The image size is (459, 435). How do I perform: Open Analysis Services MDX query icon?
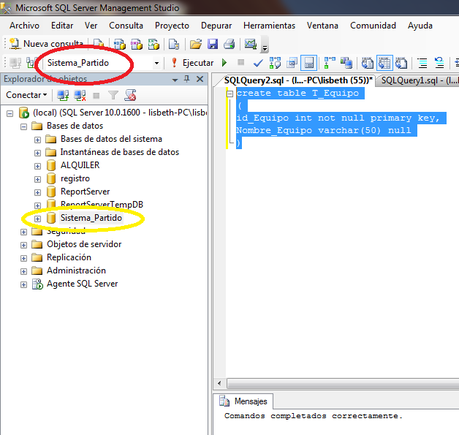click(x=120, y=44)
